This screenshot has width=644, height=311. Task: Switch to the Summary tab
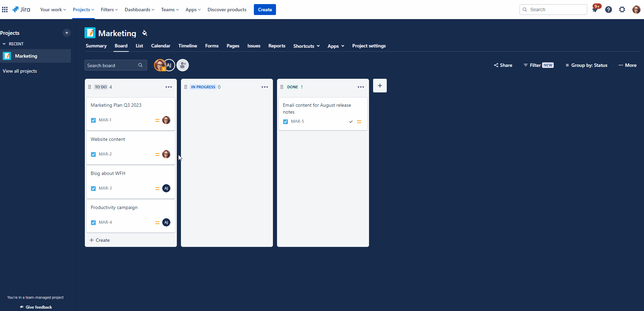[x=96, y=46]
